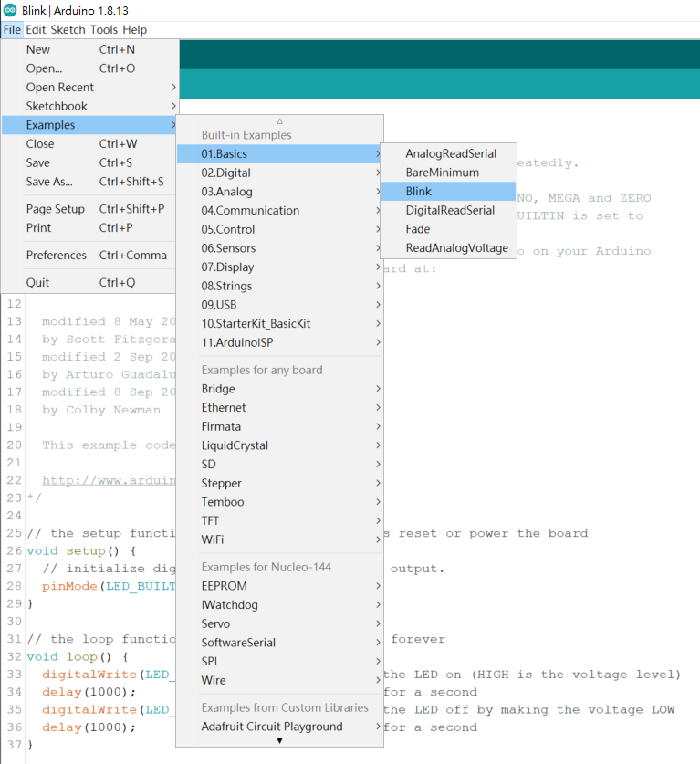Open the Firmata library examples
This screenshot has height=764, width=700.
[x=279, y=427]
